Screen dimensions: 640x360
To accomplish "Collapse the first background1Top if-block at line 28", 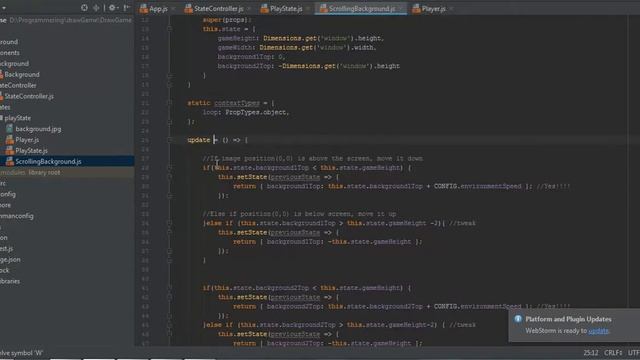I will (x=169, y=168).
